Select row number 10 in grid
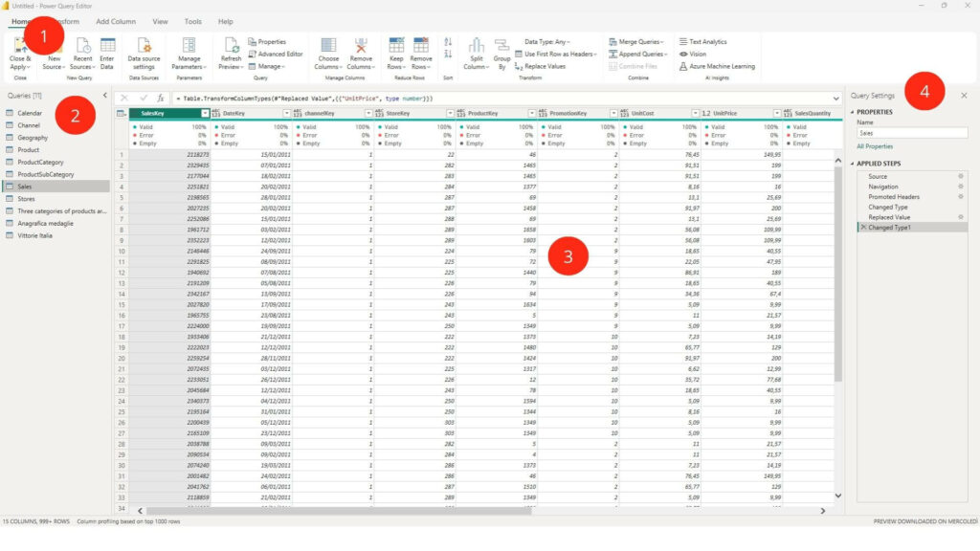 click(x=122, y=252)
